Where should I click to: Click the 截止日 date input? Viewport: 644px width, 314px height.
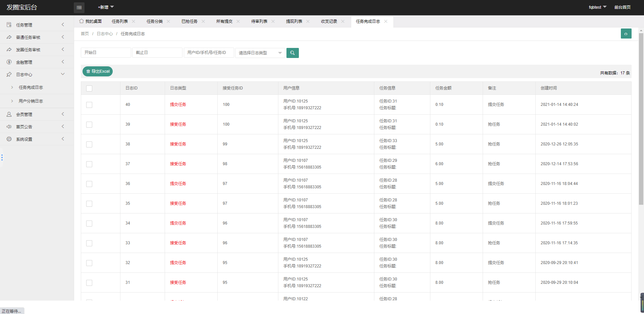(x=157, y=53)
